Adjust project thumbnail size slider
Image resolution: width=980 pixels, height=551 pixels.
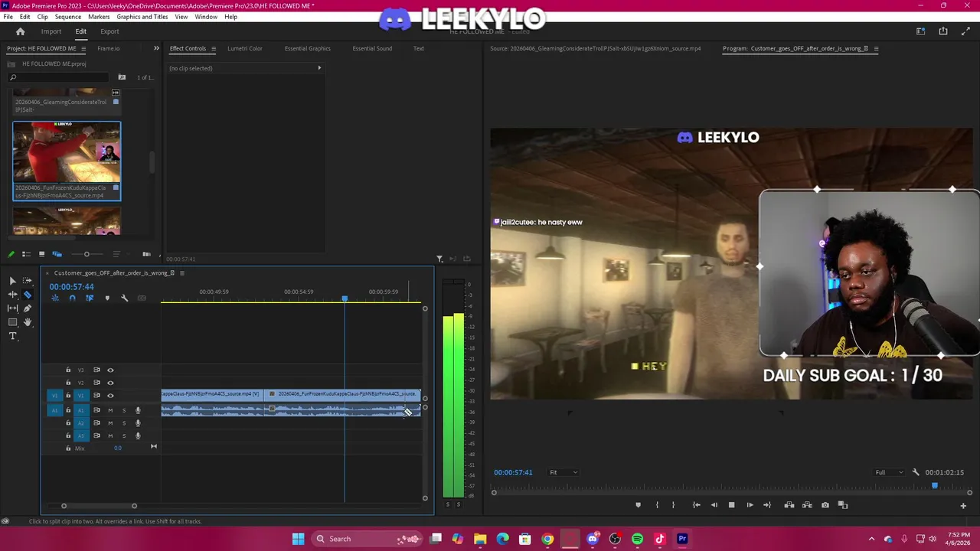(87, 254)
